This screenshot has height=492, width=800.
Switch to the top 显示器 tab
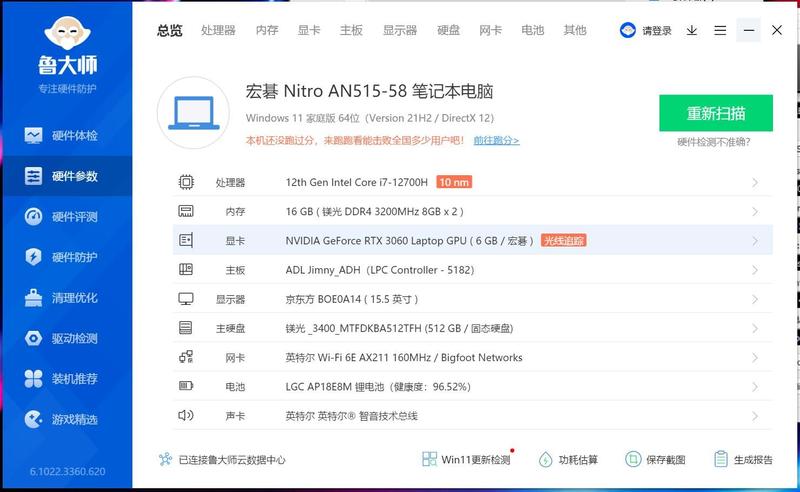pos(400,31)
